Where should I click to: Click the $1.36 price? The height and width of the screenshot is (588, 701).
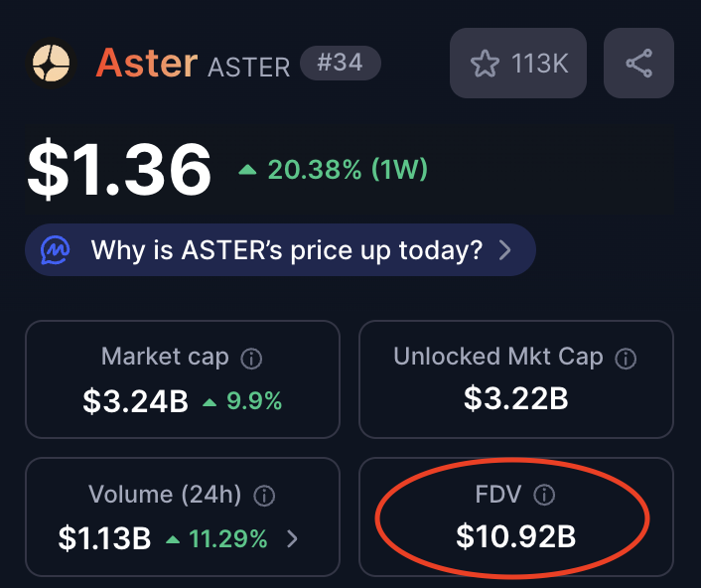pyautogui.click(x=119, y=169)
